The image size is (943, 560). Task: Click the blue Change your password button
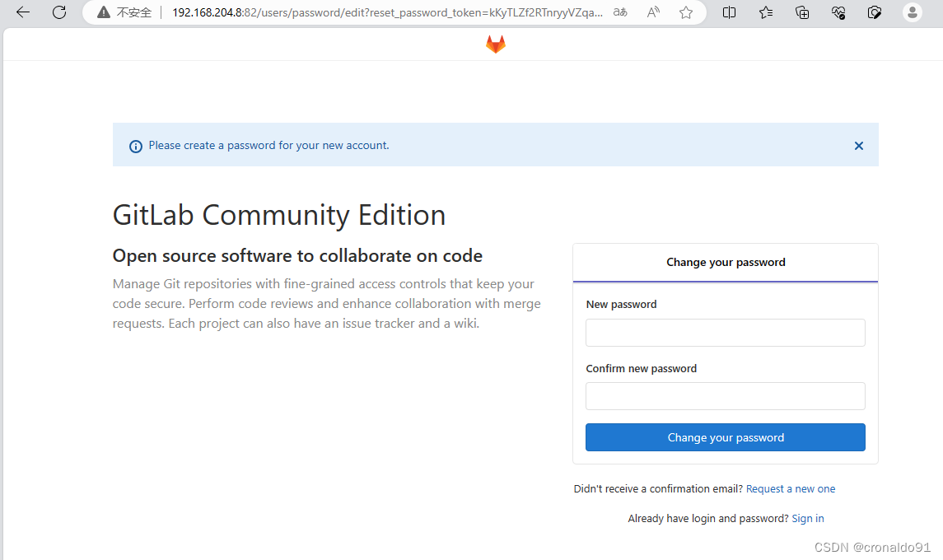tap(726, 437)
